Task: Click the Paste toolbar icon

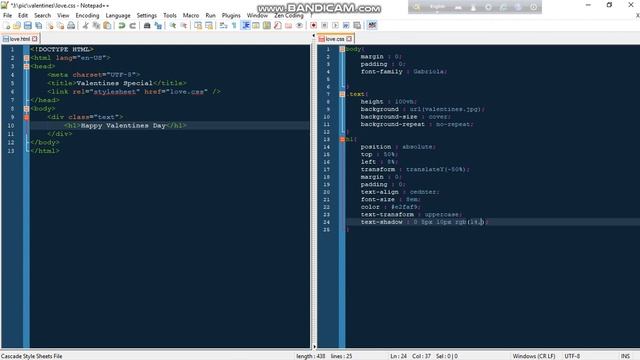Action: tap(107, 25)
